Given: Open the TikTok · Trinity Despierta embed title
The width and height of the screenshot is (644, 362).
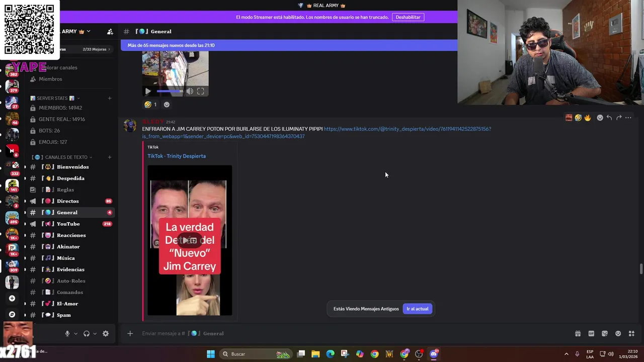Looking at the screenshot, I should pyautogui.click(x=177, y=156).
